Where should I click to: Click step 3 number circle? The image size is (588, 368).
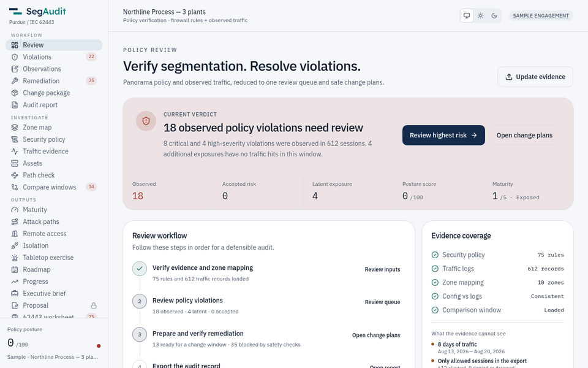[x=140, y=335]
